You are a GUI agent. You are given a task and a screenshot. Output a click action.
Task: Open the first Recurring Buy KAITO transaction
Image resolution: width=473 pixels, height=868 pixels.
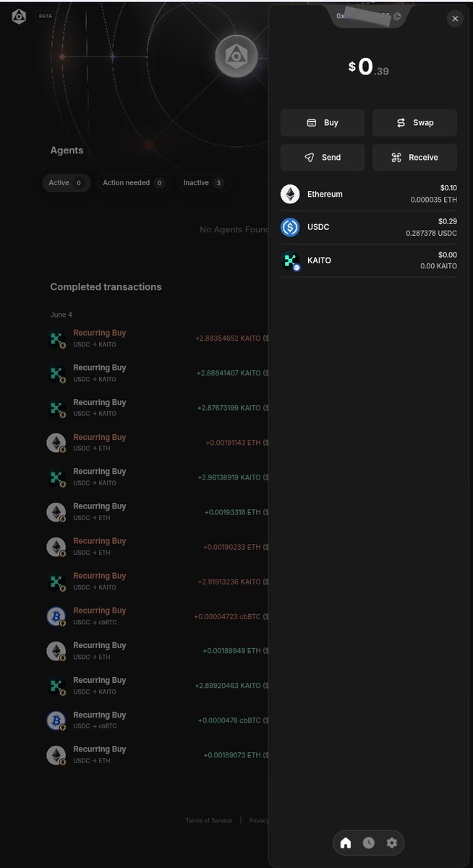coord(99,338)
